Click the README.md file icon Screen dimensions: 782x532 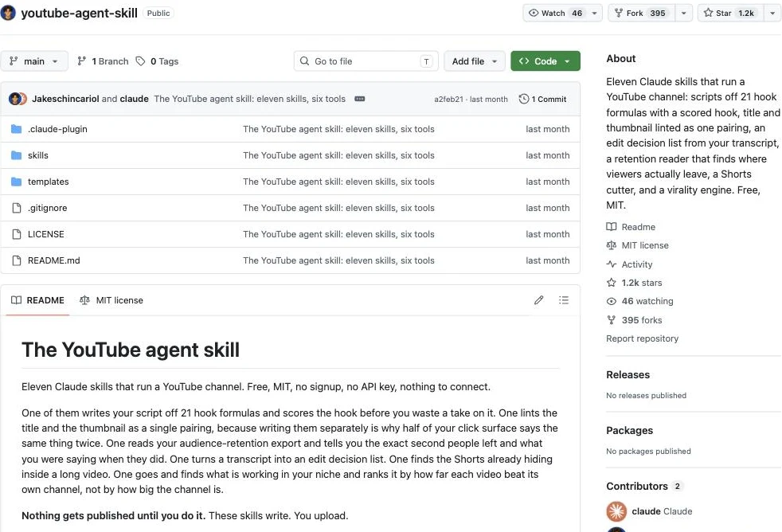tap(17, 260)
